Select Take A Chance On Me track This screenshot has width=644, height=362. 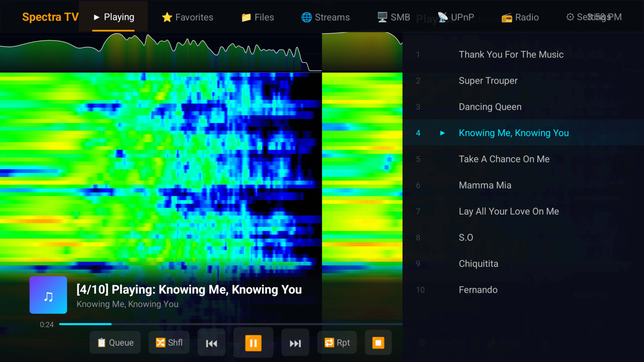(504, 159)
